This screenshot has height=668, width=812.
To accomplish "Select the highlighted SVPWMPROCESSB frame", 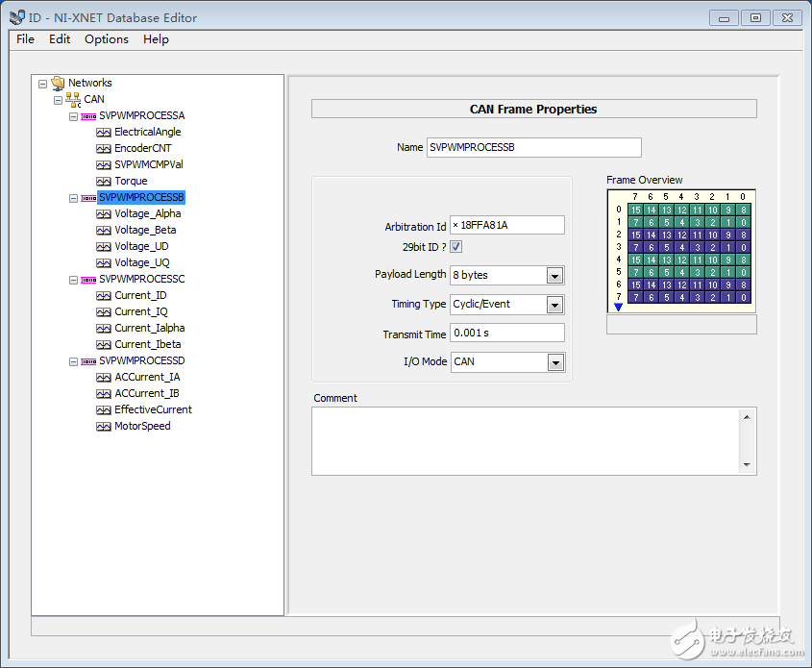I will point(141,198).
